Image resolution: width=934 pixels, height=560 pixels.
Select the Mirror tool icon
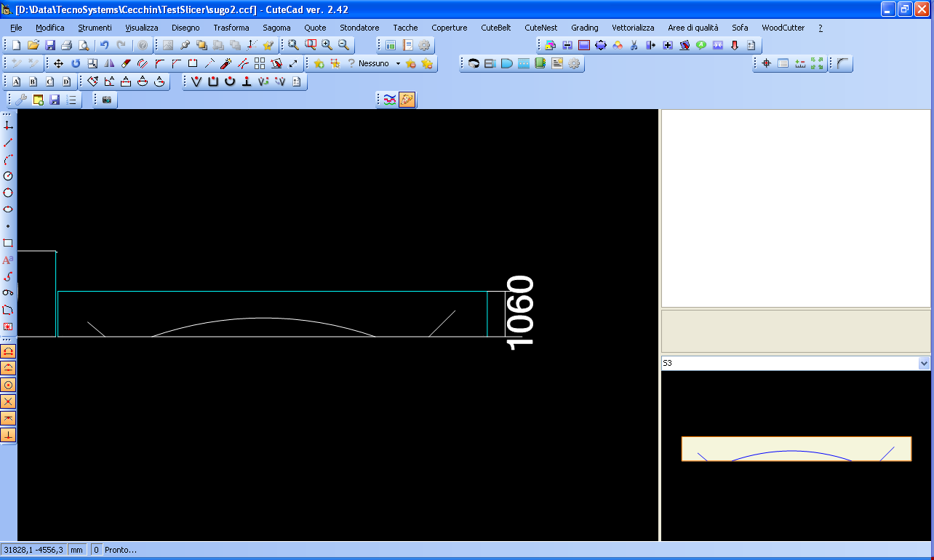coord(109,63)
